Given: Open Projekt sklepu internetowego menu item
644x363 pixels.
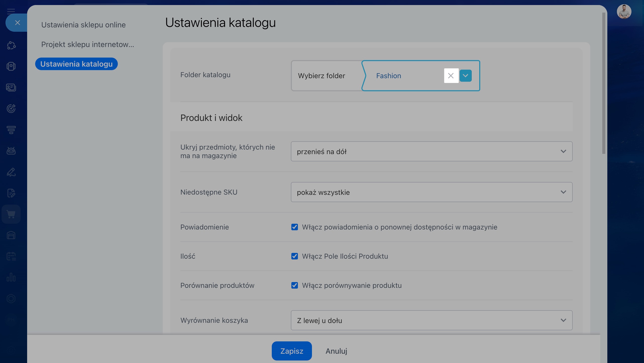Looking at the screenshot, I should pos(88,44).
